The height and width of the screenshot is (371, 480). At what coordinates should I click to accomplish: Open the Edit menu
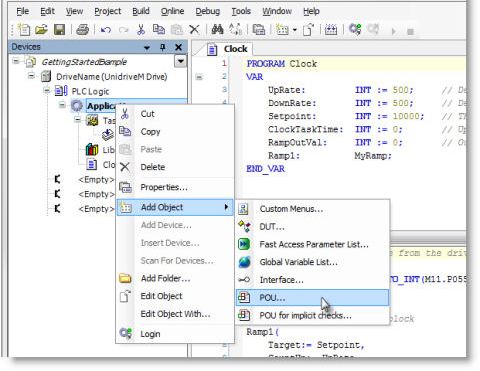pyautogui.click(x=47, y=11)
